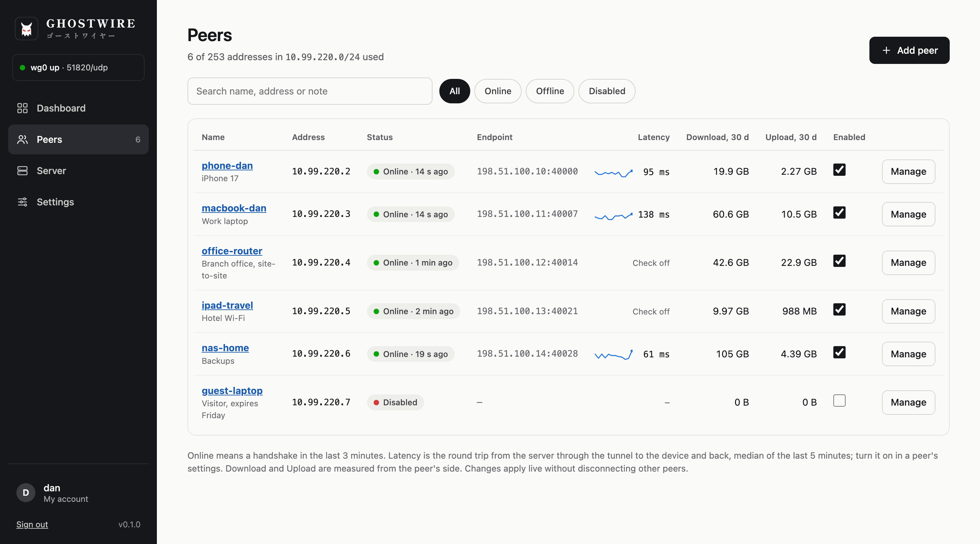This screenshot has height=544, width=980.
Task: Click Manage for ipad-travel
Action: 909,312
